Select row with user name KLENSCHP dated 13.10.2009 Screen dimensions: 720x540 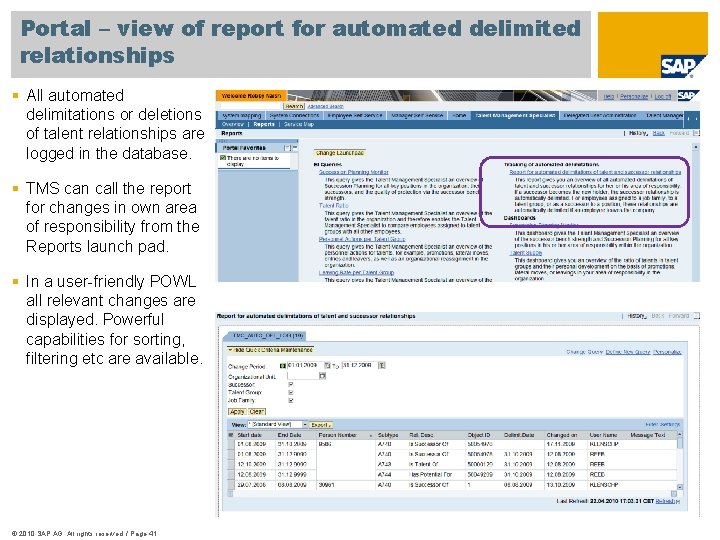pos(231,485)
